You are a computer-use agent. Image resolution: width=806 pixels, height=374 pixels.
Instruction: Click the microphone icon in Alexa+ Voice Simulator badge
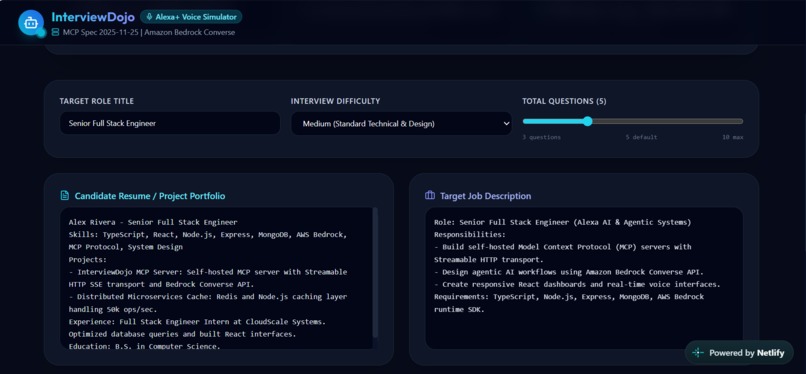coord(149,17)
